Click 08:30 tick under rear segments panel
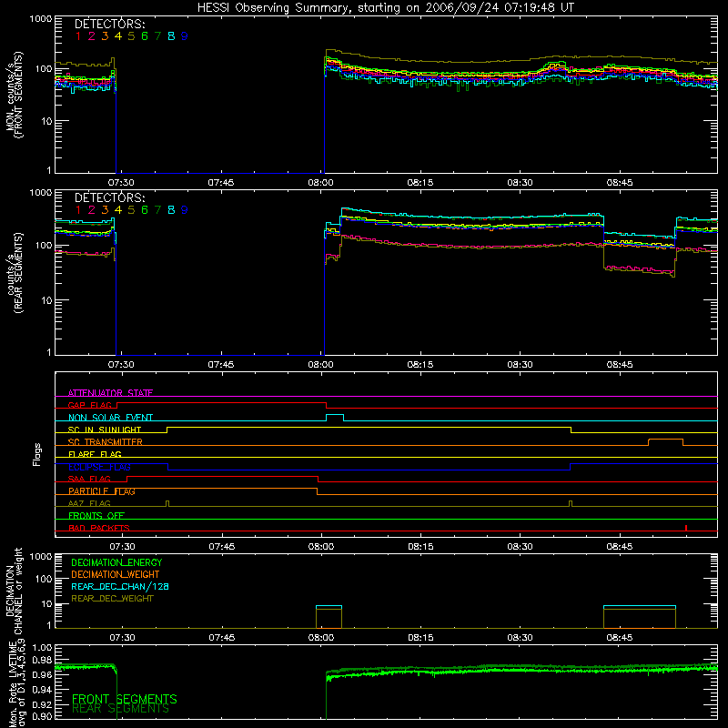The width and height of the screenshot is (728, 728). (x=520, y=365)
